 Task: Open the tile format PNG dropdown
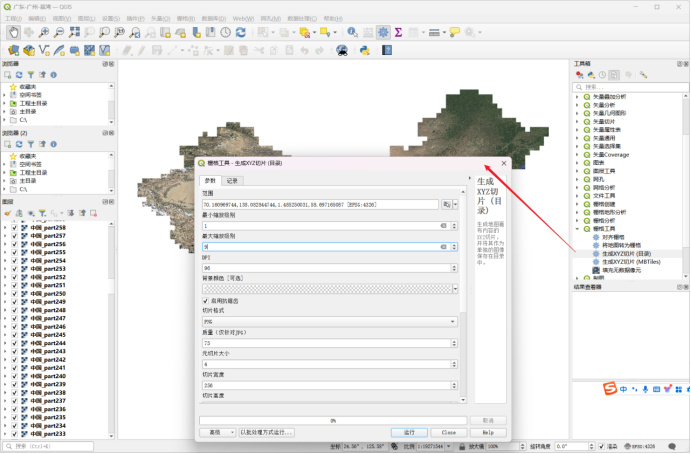click(x=330, y=322)
